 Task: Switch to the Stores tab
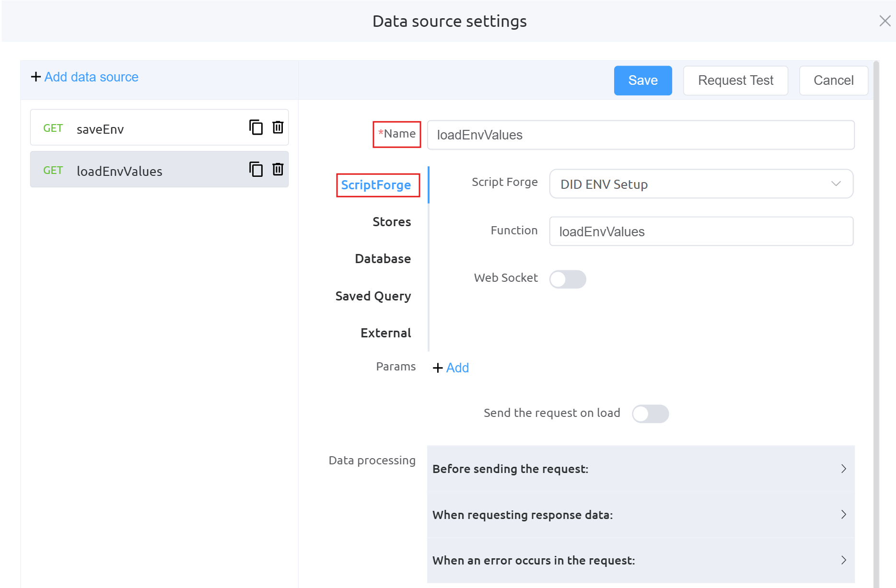[x=391, y=222]
